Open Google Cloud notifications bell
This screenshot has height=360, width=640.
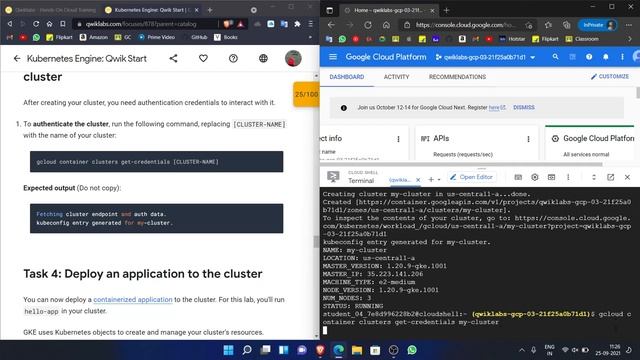pos(606,57)
